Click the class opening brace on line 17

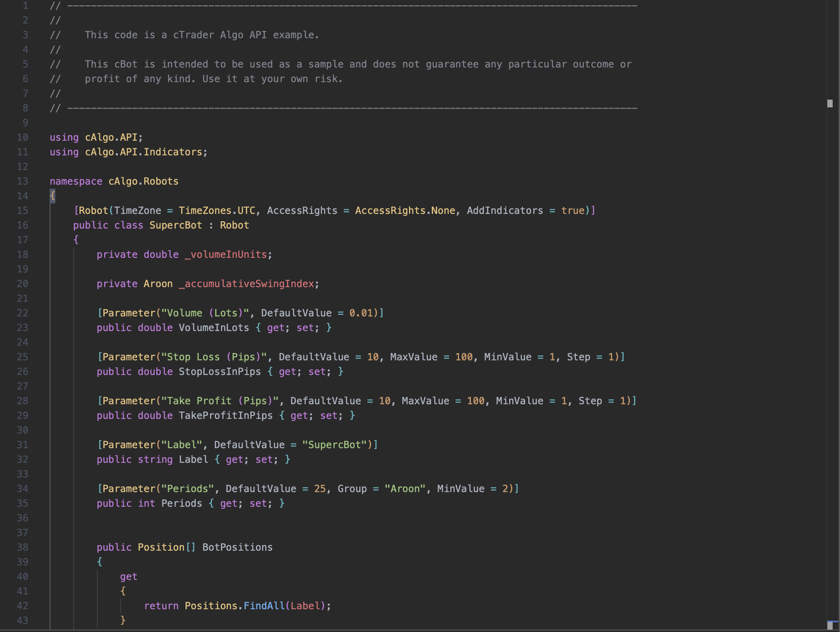[76, 240]
